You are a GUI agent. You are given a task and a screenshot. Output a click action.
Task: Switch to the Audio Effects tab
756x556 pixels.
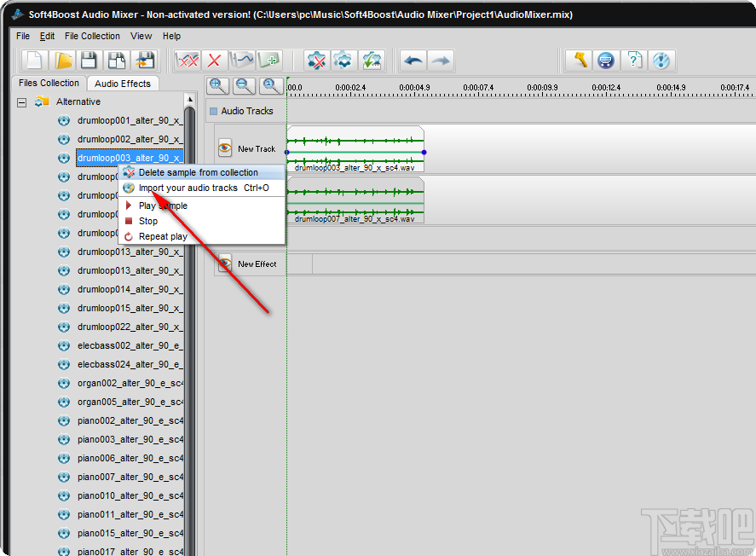(123, 84)
